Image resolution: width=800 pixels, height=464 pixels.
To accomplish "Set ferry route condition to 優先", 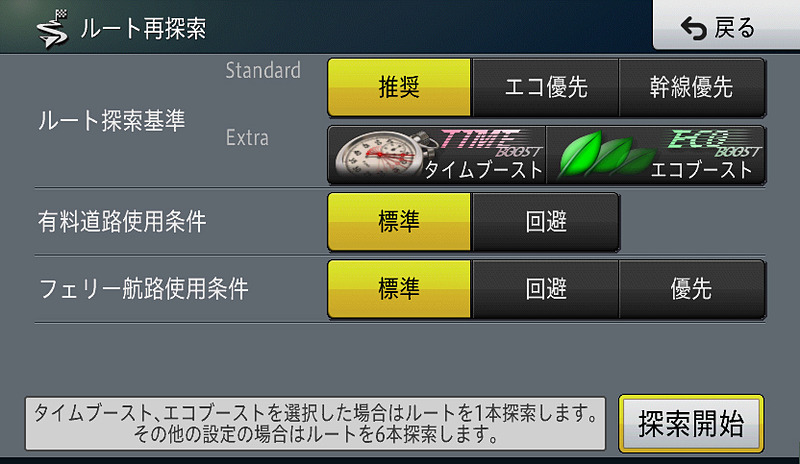I will tap(692, 289).
